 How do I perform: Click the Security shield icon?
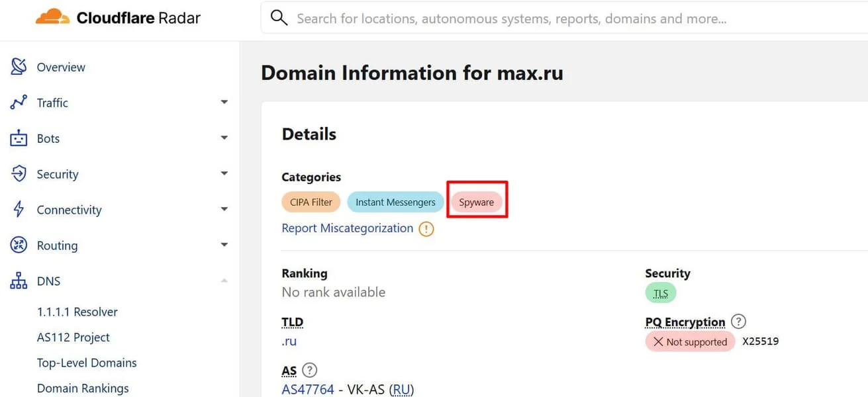point(17,173)
